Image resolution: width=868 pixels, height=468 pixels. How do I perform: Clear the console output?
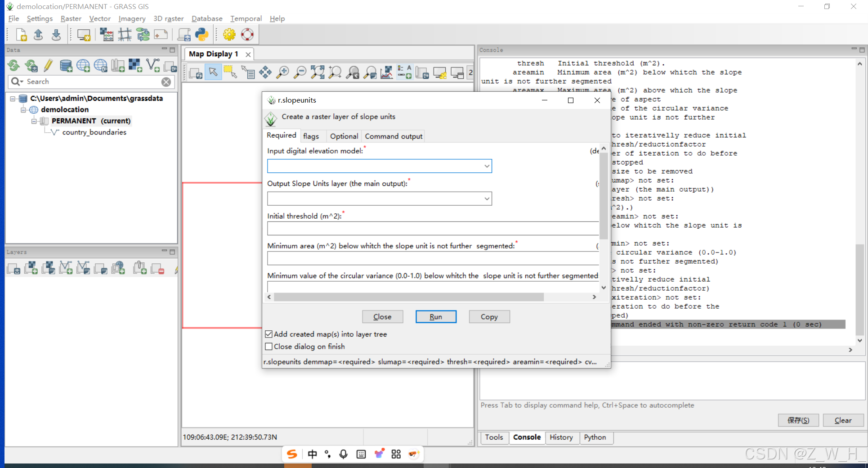[843, 420]
